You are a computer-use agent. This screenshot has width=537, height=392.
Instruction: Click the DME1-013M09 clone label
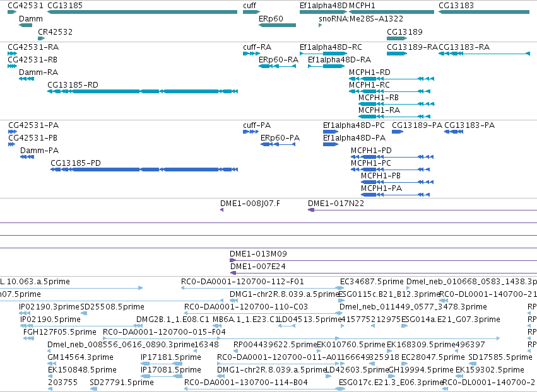click(258, 254)
